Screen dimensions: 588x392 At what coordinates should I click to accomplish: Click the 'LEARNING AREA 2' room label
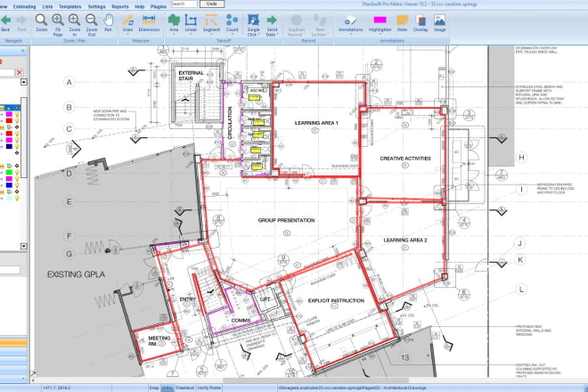pyautogui.click(x=405, y=240)
